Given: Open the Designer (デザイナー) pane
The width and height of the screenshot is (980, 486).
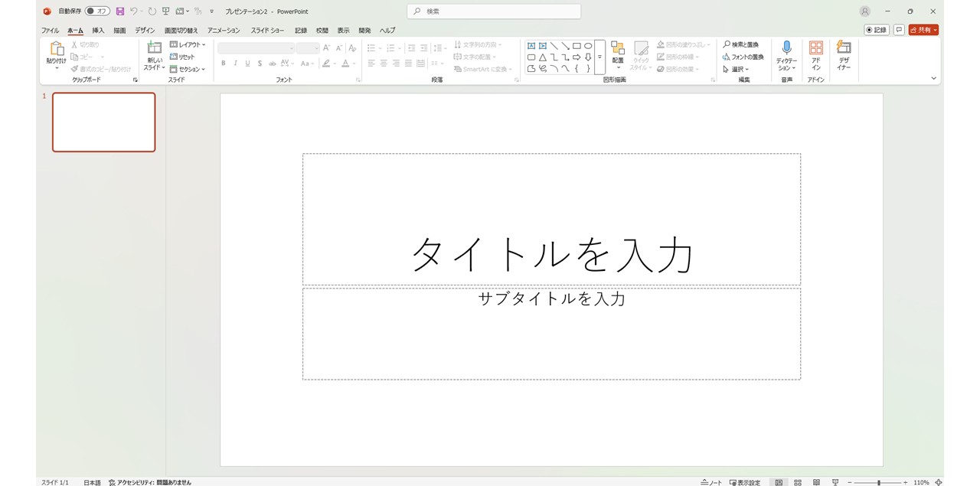Looking at the screenshot, I should pos(844,55).
